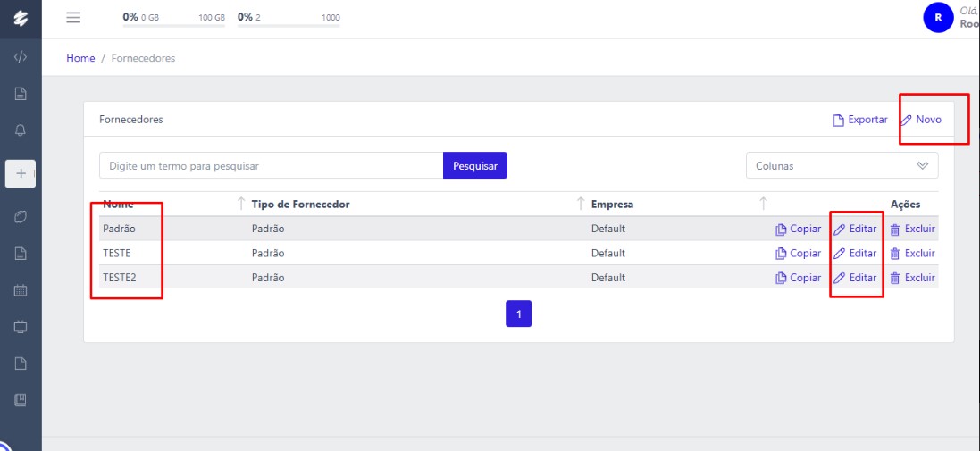980x451 pixels.
Task: Go to Home in the breadcrumb
Action: pos(80,58)
